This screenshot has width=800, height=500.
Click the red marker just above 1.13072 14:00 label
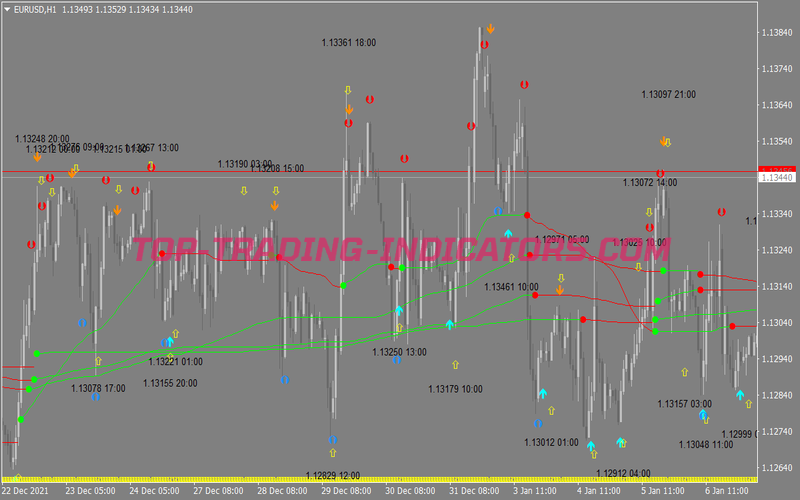[660, 173]
